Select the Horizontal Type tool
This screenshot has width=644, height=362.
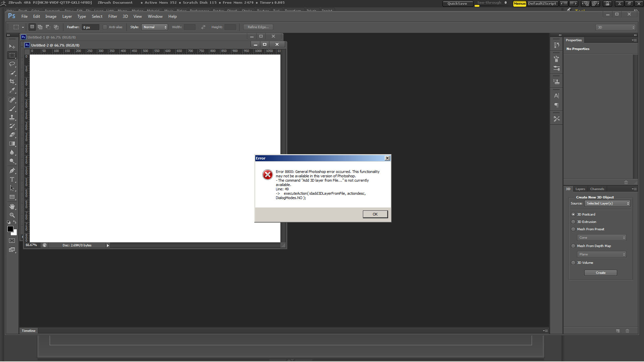tap(12, 180)
